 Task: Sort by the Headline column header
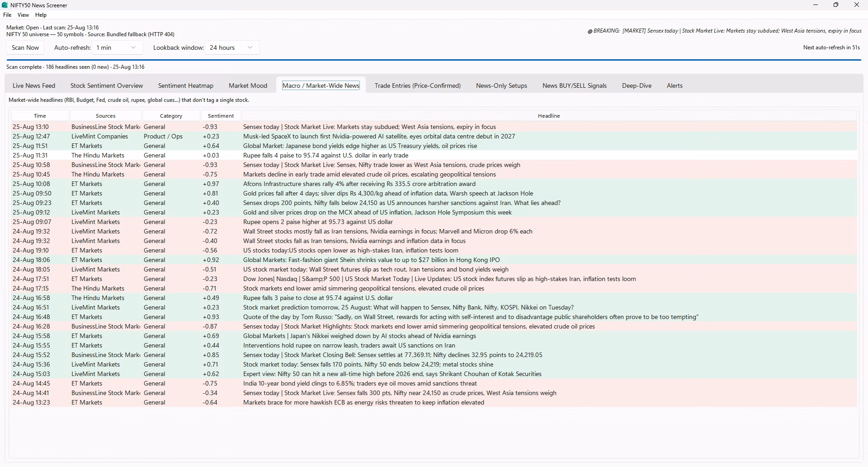549,116
